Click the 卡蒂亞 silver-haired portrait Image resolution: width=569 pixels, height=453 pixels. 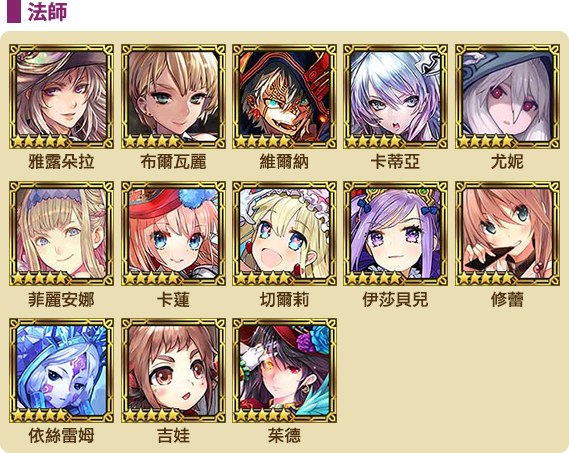[x=396, y=97]
